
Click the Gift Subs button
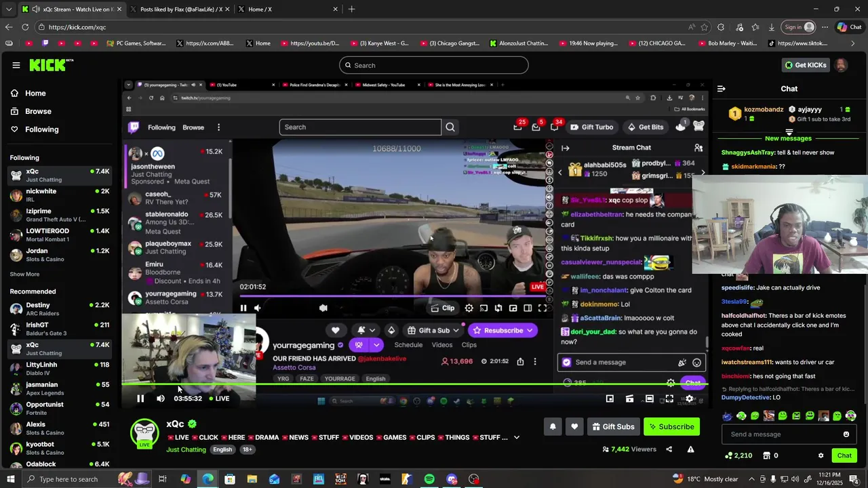tap(612, 426)
